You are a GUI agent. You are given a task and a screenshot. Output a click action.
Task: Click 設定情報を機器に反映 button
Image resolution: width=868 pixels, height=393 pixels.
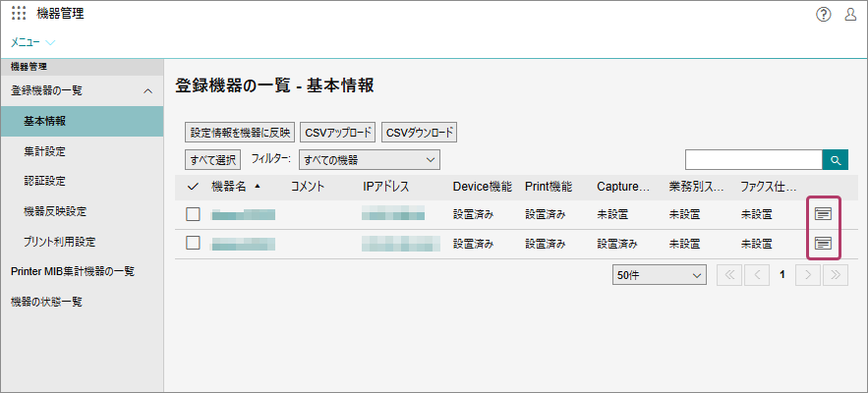tap(240, 133)
